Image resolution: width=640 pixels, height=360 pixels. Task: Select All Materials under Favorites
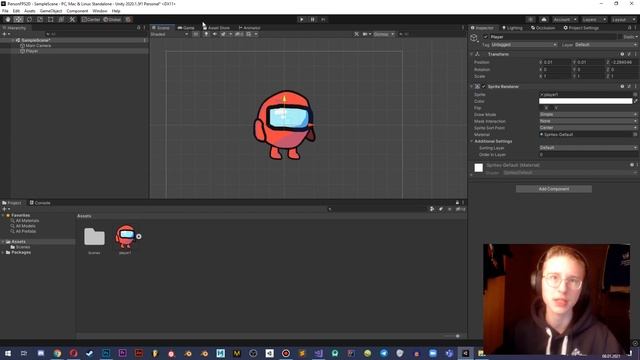tap(27, 221)
